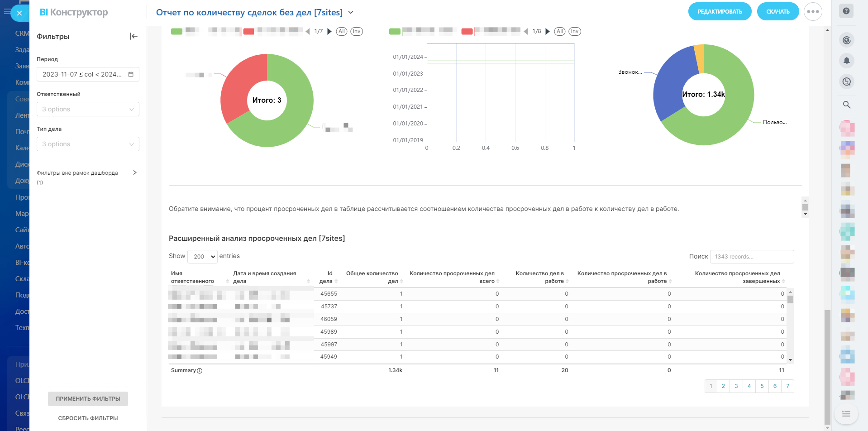The height and width of the screenshot is (431, 868).
Task: Toggle All legend selection on first chart
Action: [x=342, y=31]
